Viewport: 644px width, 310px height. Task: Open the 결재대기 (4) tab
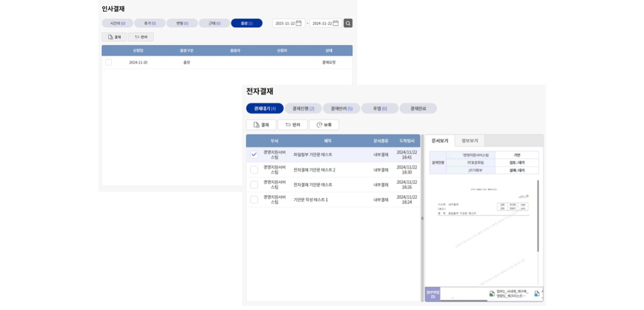click(x=265, y=108)
